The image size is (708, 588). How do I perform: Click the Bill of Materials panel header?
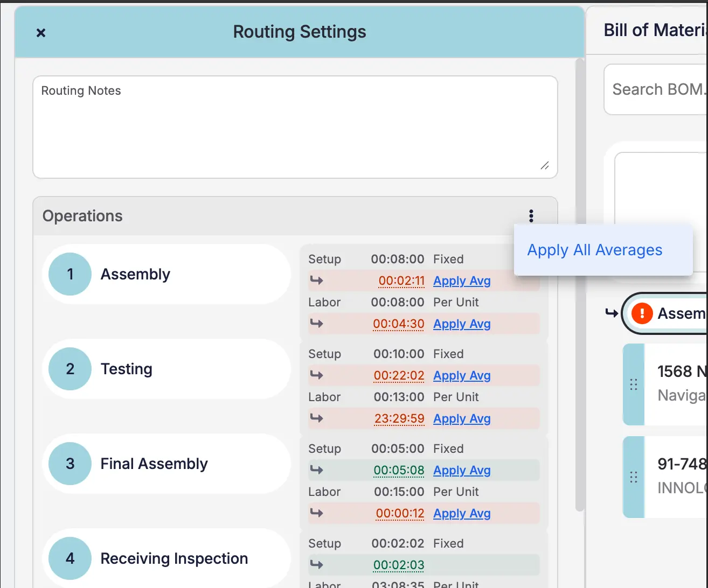647,30
